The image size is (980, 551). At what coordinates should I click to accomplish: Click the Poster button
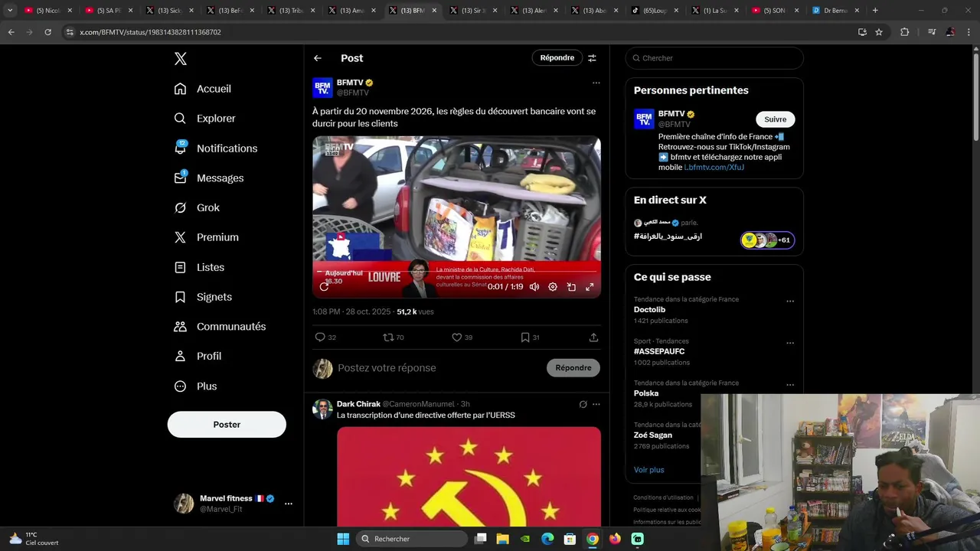click(x=227, y=425)
